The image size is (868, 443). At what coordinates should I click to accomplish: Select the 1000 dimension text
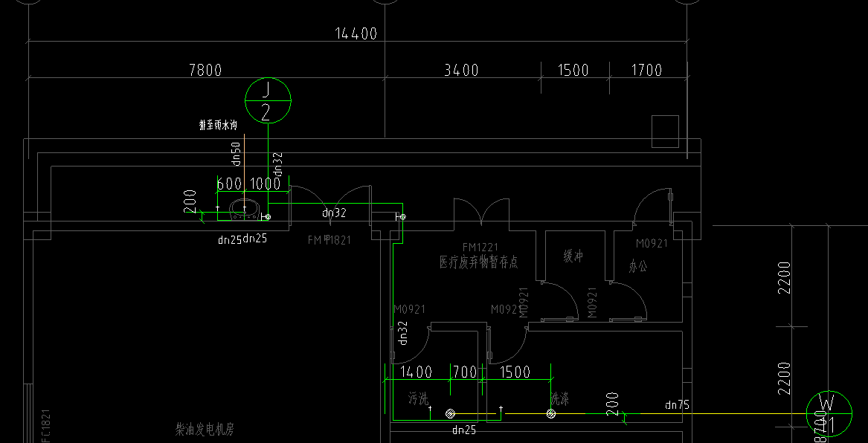(x=266, y=184)
